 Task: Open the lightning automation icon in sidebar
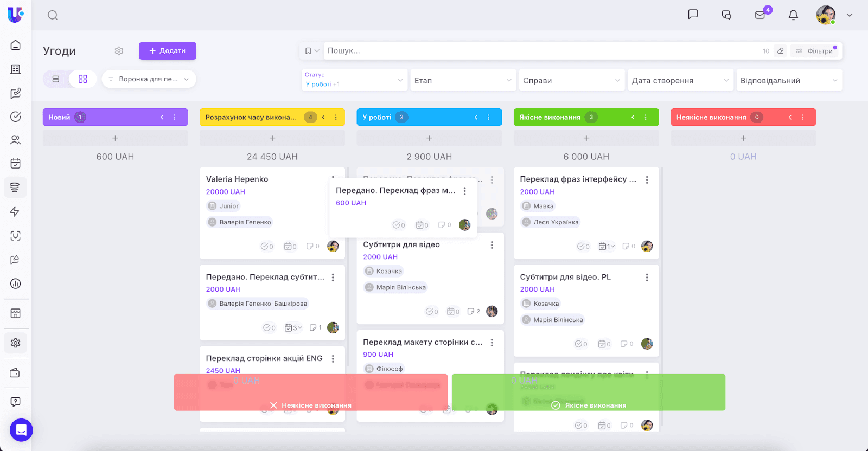tap(15, 211)
